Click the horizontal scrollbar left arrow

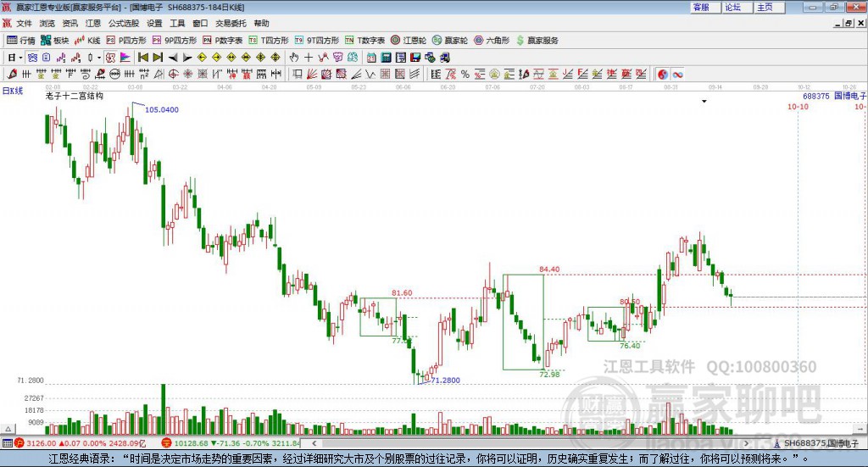coord(314,443)
